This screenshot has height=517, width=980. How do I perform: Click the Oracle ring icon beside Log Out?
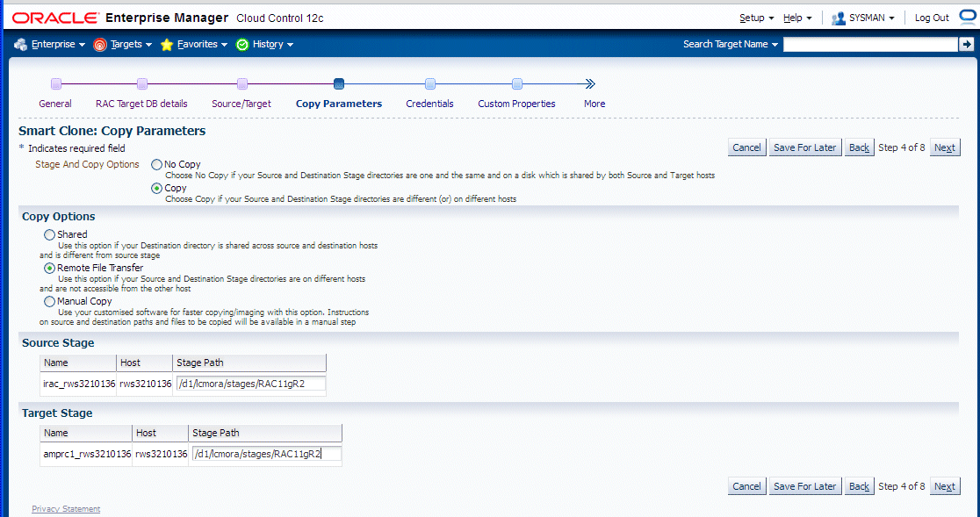coord(968,17)
